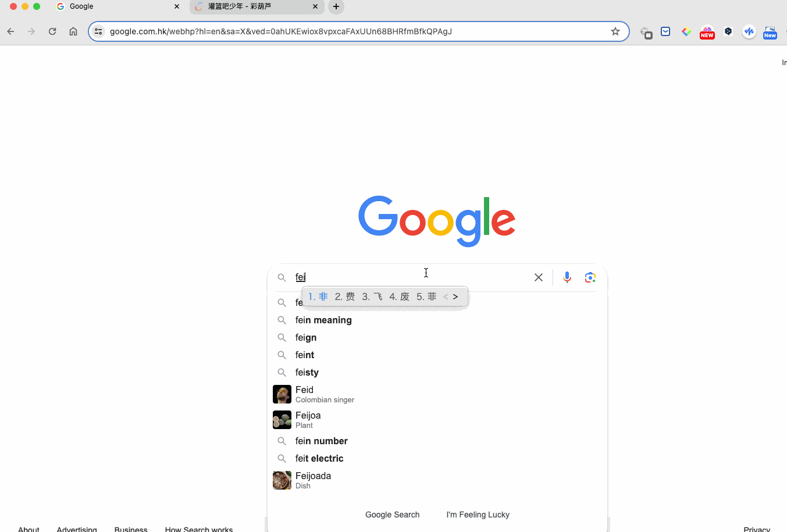Click the magnifier icon in search box
The image size is (787, 532).
(x=282, y=277)
